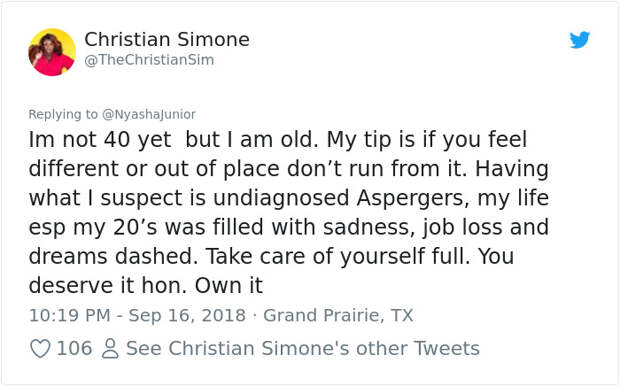
Task: Click the blue Twitter bird logo
Action: tap(580, 40)
